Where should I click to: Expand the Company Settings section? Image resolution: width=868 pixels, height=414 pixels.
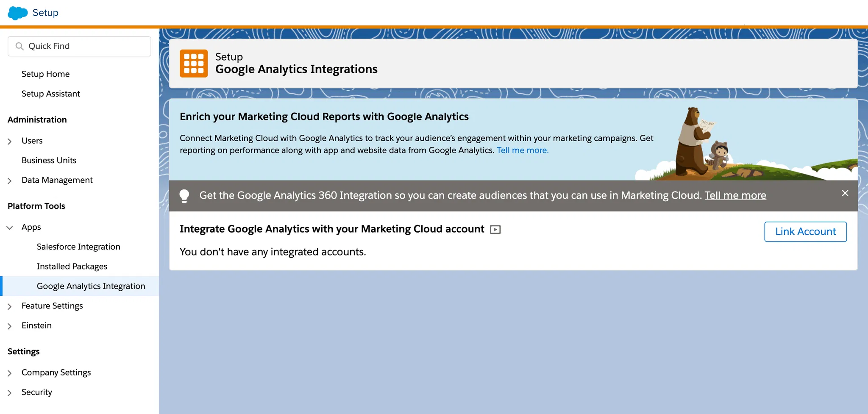pos(10,373)
